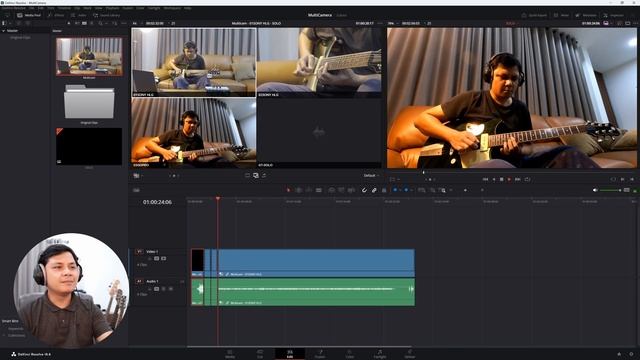Select the Selection Mode arrow tool
Image resolution: width=640 pixels, height=360 pixels.
(x=288, y=190)
